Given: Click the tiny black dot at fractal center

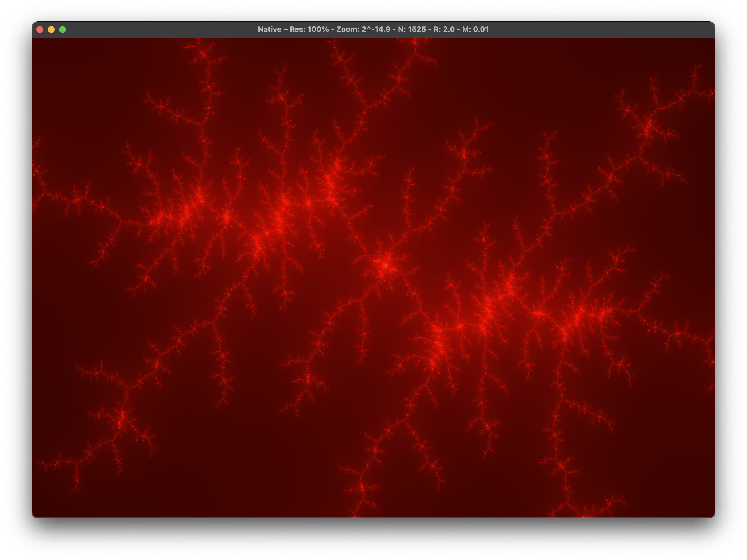Looking at the screenshot, I should 385,265.
